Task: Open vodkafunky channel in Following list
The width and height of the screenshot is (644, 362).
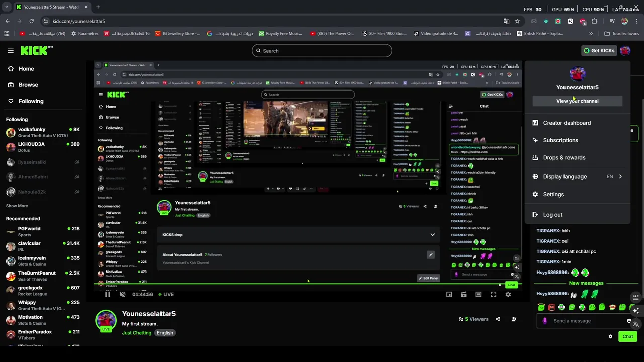Action: (x=42, y=133)
